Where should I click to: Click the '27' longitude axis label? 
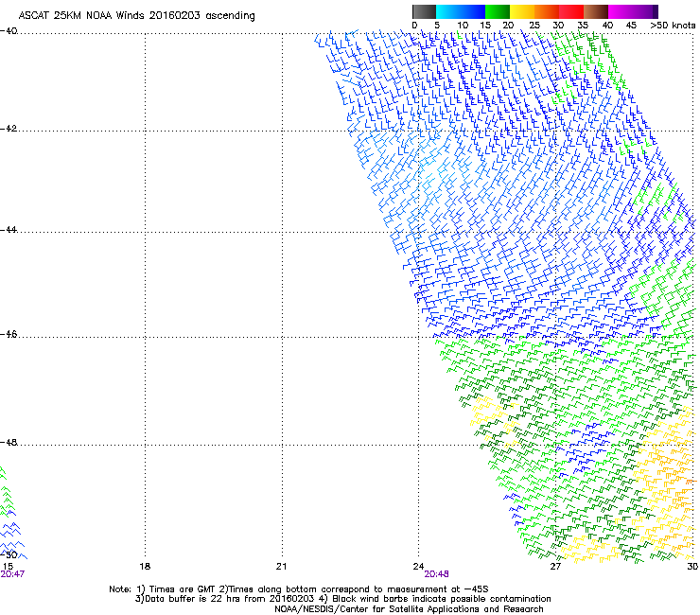coord(555,567)
